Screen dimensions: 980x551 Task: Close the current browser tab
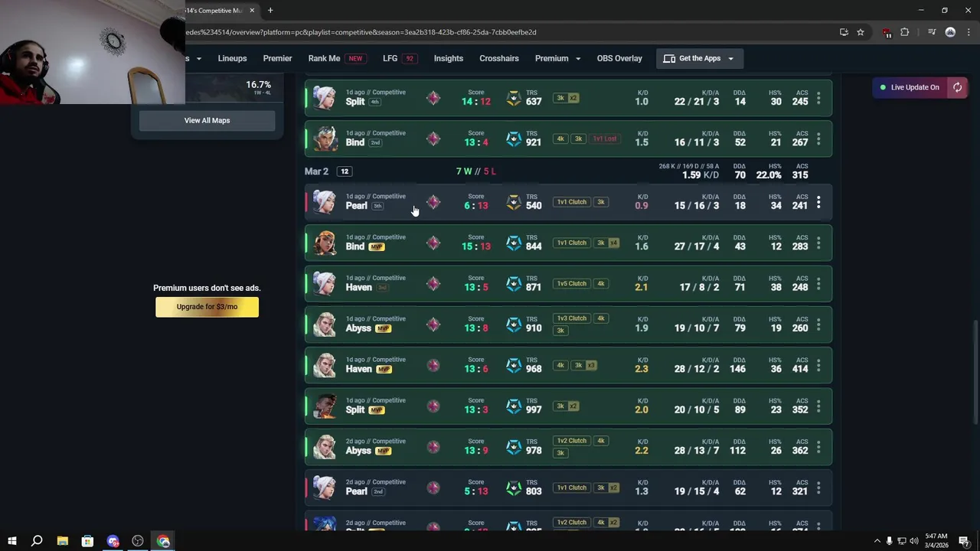point(252,11)
